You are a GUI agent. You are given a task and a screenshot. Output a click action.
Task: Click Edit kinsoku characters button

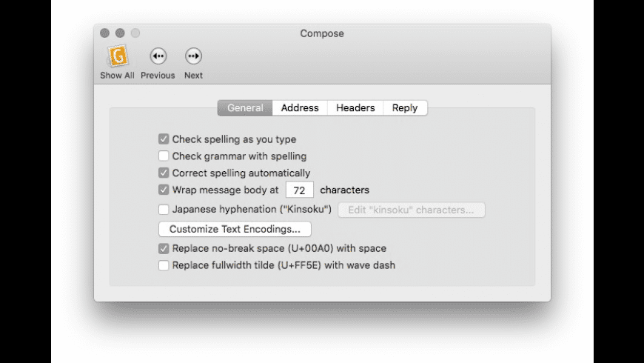point(411,210)
